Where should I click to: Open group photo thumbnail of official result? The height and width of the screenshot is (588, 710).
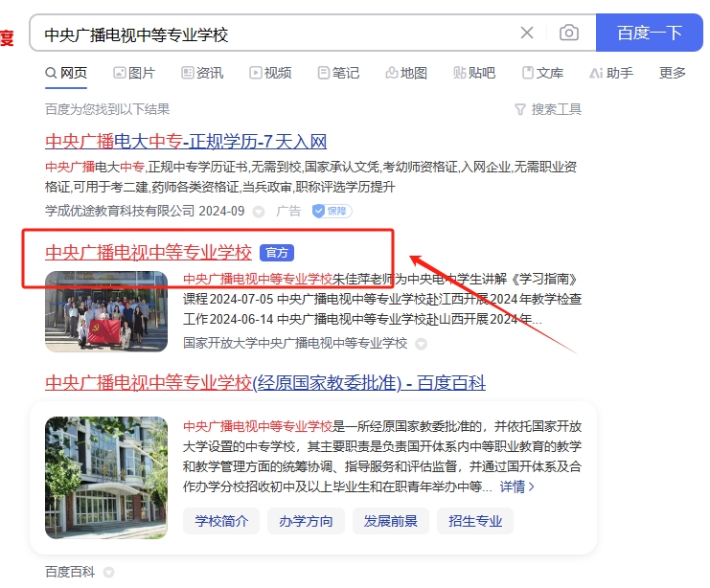pos(106,311)
